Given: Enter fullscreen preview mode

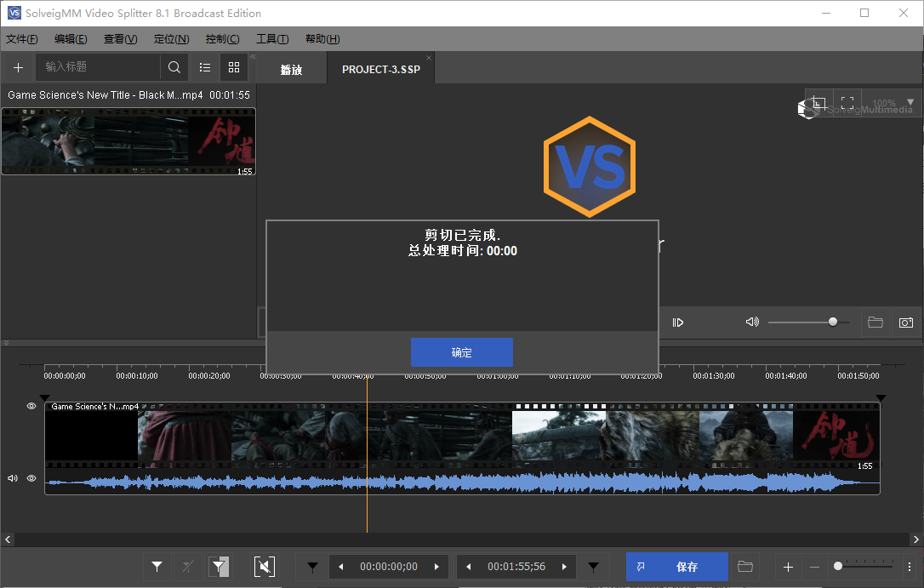Looking at the screenshot, I should [847, 103].
